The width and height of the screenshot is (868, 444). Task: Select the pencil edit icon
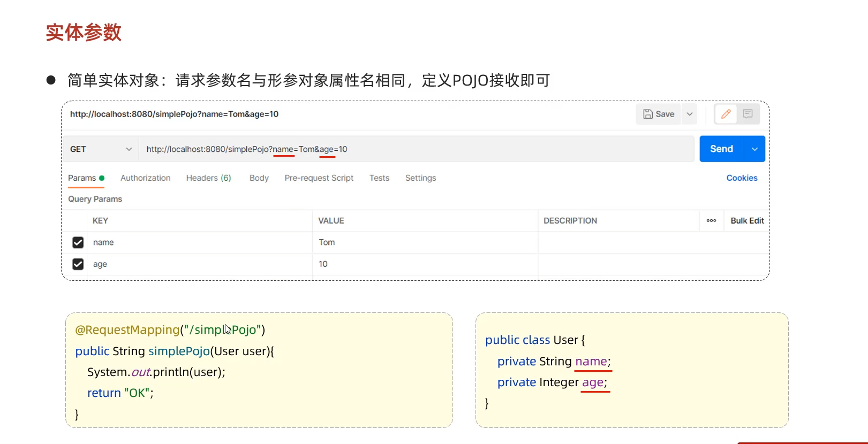[x=726, y=114]
